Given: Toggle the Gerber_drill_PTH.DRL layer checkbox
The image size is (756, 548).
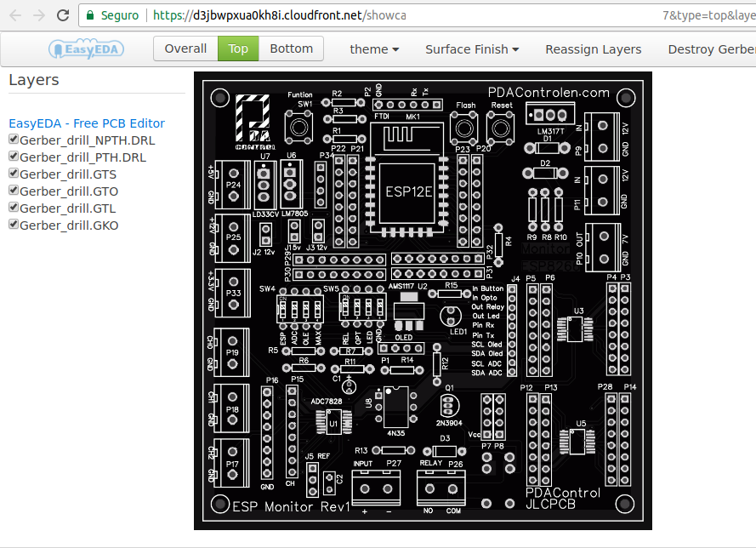Looking at the screenshot, I should [x=14, y=157].
